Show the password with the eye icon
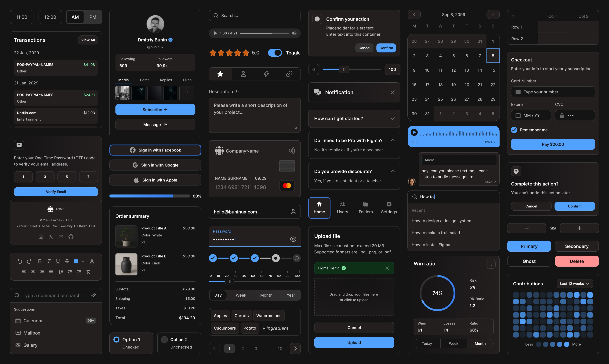Viewport: 609px width, 364px height. pyautogui.click(x=293, y=239)
